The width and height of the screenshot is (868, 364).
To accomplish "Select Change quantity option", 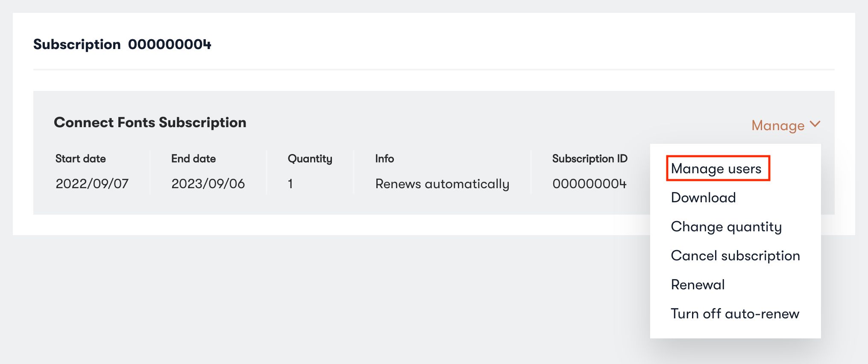I will point(726,227).
